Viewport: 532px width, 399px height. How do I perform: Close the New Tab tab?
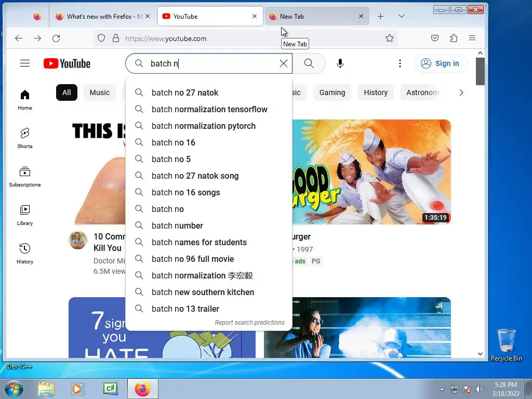click(361, 16)
